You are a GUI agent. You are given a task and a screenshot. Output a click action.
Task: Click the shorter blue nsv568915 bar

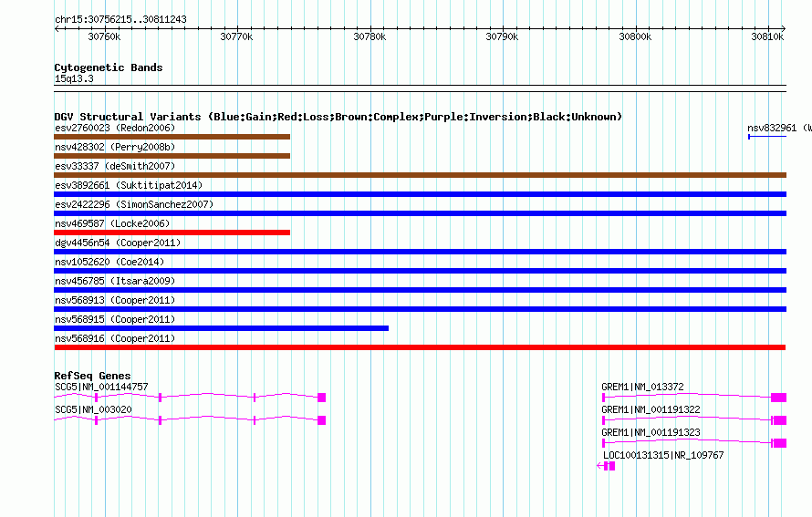tap(221, 328)
